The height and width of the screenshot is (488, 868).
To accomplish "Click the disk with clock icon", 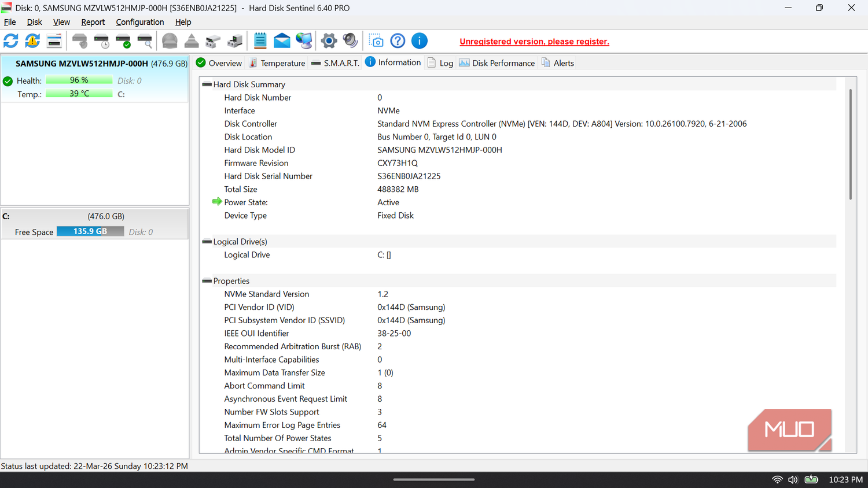I will (x=102, y=41).
